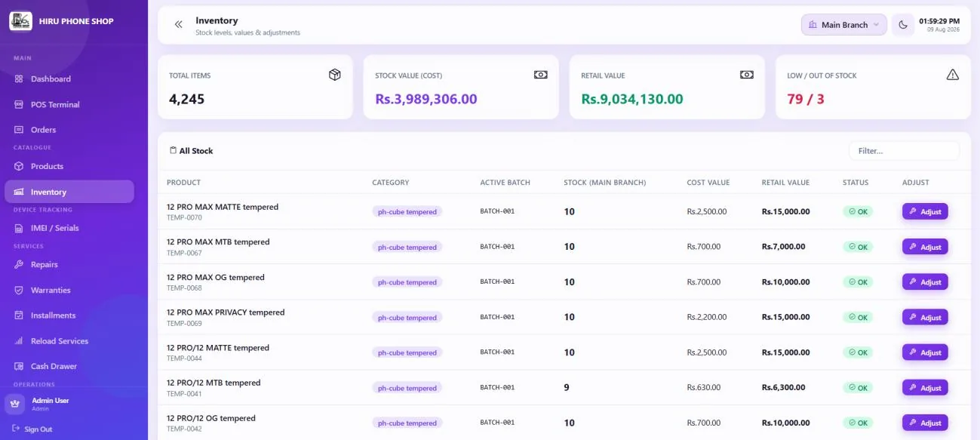Open Installments from sidebar
This screenshot has height=440, width=980.
[69, 315]
